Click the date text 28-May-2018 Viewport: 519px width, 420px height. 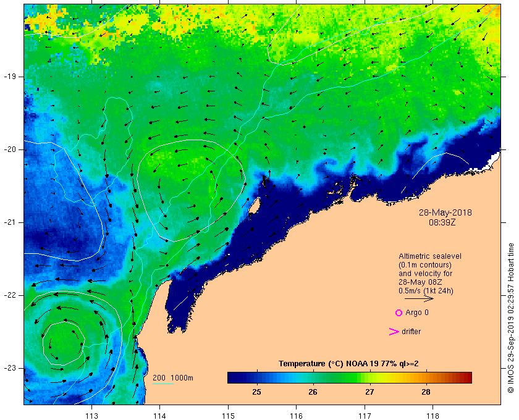pyautogui.click(x=445, y=212)
